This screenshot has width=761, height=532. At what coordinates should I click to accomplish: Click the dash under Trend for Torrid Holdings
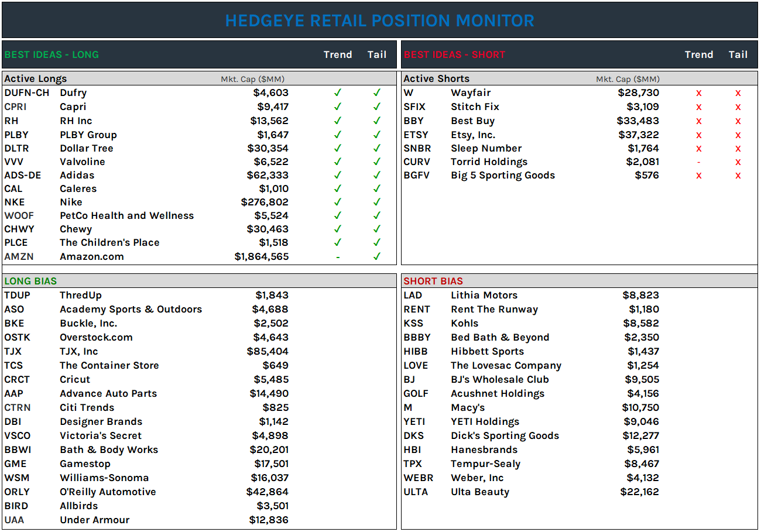pos(699,162)
